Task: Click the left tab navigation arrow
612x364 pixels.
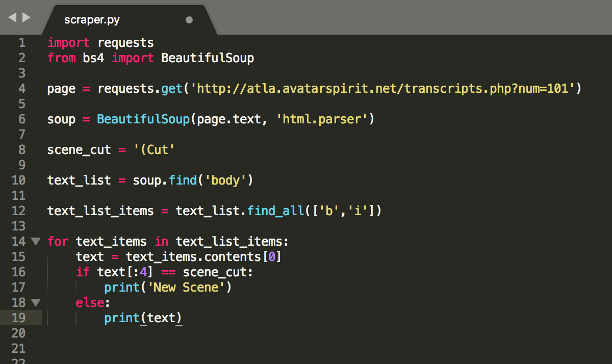Action: click(x=12, y=17)
